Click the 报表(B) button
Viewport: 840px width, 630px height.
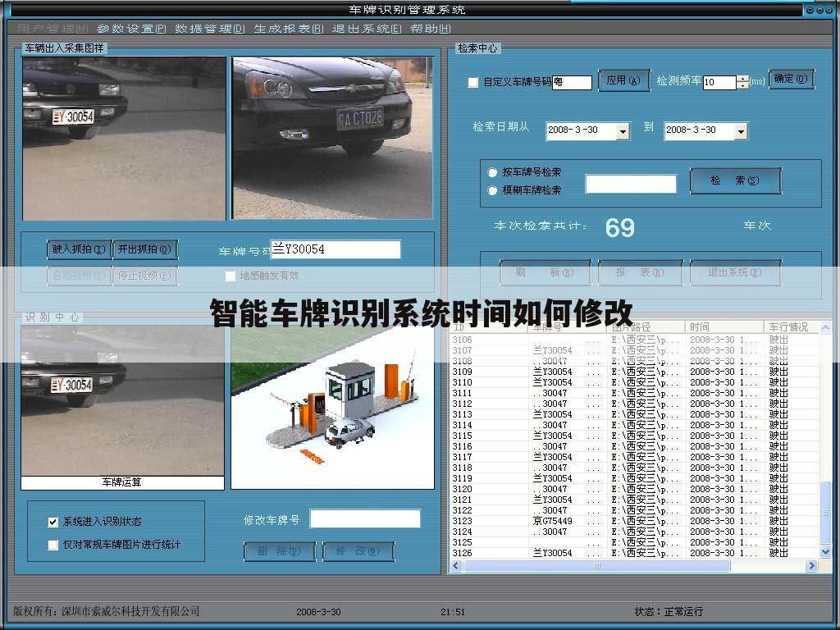(x=641, y=272)
